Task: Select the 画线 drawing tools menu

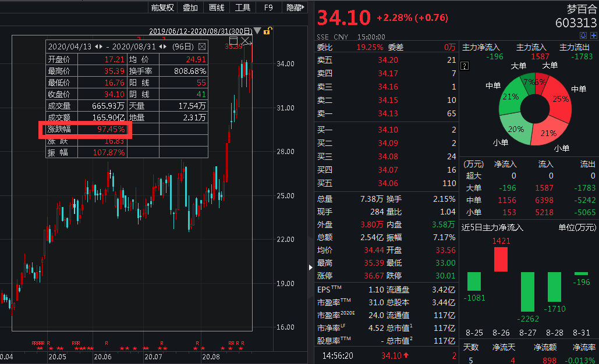Action: tap(216, 7)
